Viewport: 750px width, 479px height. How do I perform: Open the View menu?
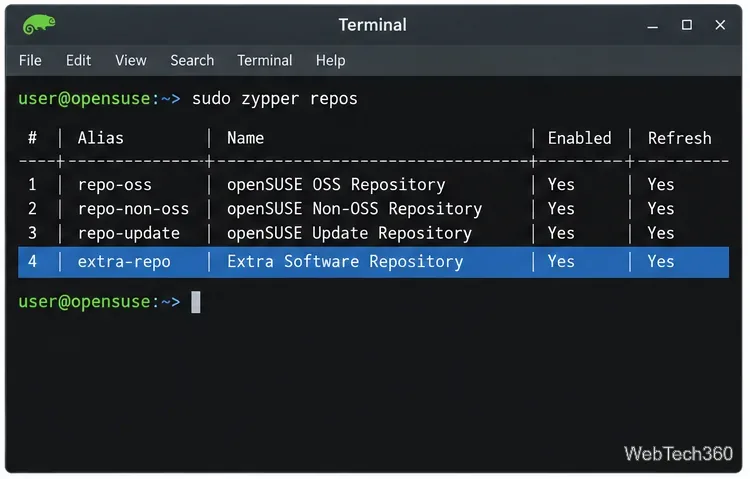(x=131, y=61)
